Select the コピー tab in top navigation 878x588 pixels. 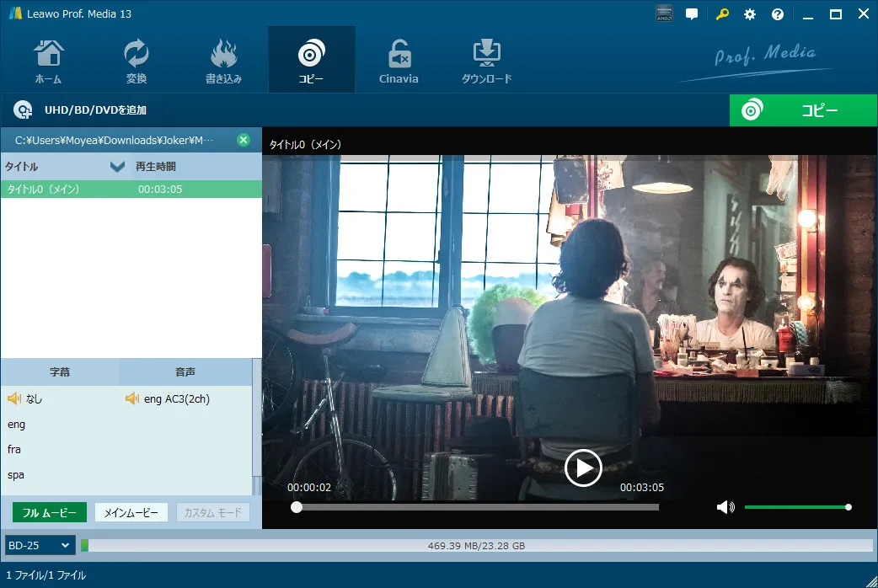pyautogui.click(x=311, y=61)
